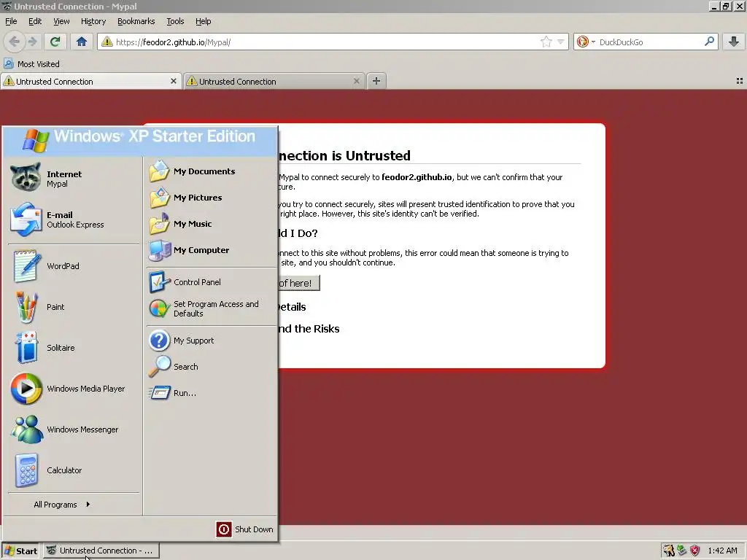Open the Bookmarks menu
747x560 pixels.
136,21
